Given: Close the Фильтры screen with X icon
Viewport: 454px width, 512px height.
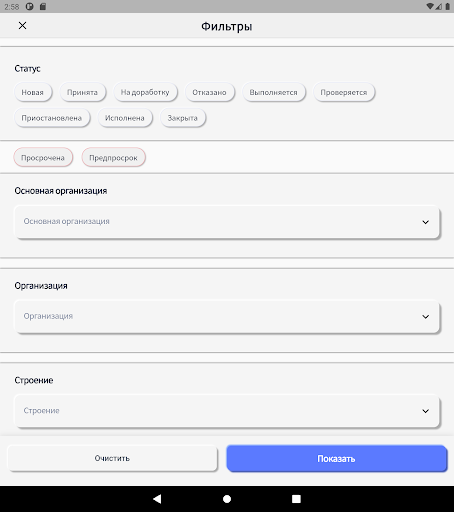Looking at the screenshot, I should click(x=22, y=26).
